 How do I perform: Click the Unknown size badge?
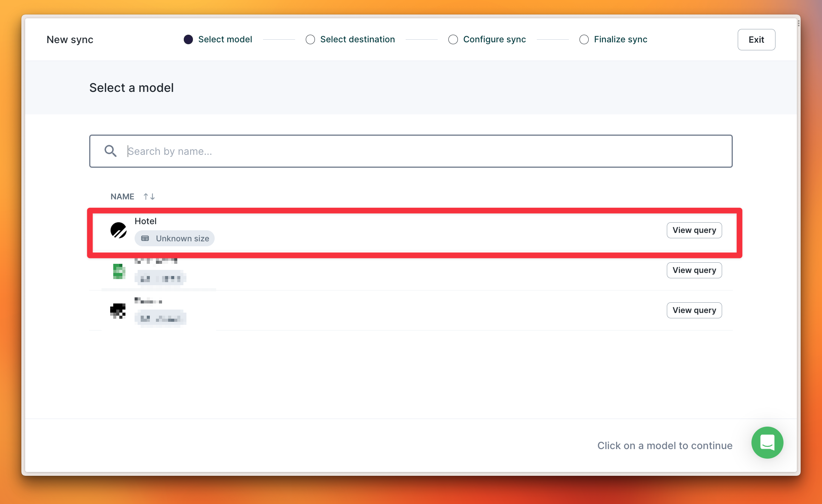click(175, 238)
